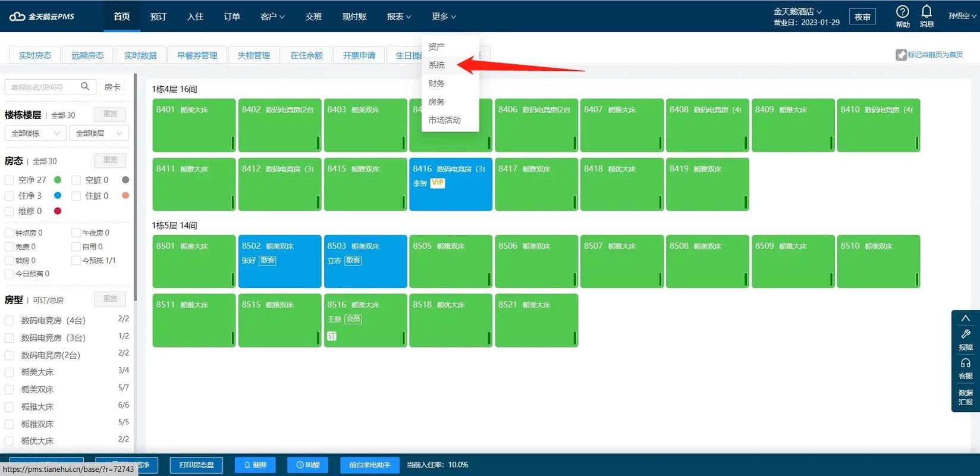Check the 空净 27 room status box
The image size is (980, 476).
[9, 180]
